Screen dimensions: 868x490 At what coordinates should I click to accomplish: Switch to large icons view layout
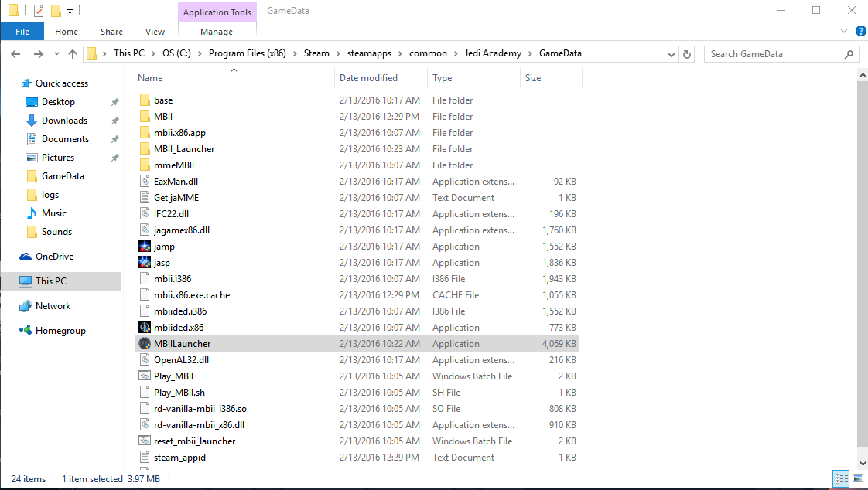[858, 478]
